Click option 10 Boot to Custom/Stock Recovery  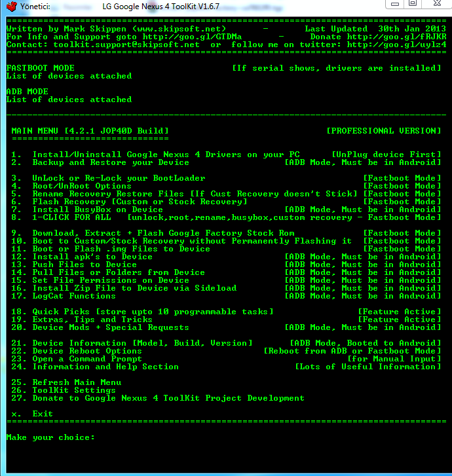[x=181, y=242]
